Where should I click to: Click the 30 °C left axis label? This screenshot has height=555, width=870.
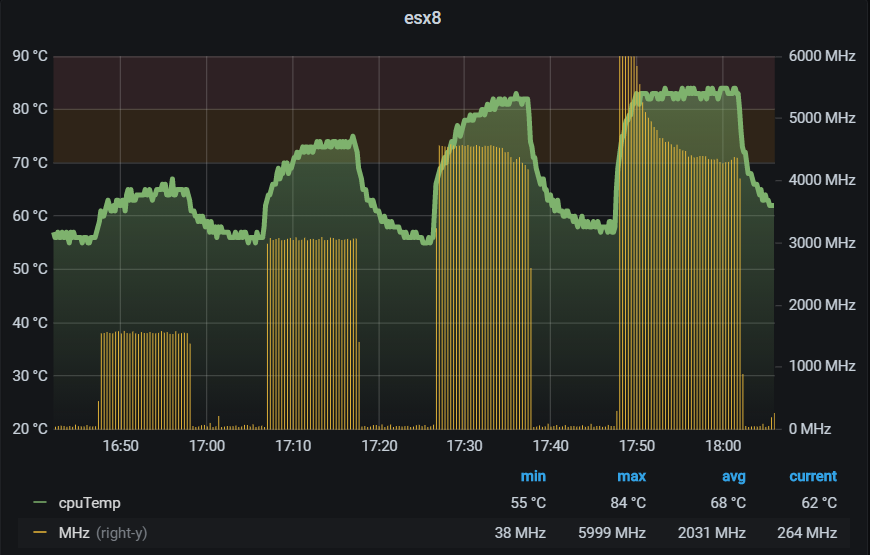point(30,376)
